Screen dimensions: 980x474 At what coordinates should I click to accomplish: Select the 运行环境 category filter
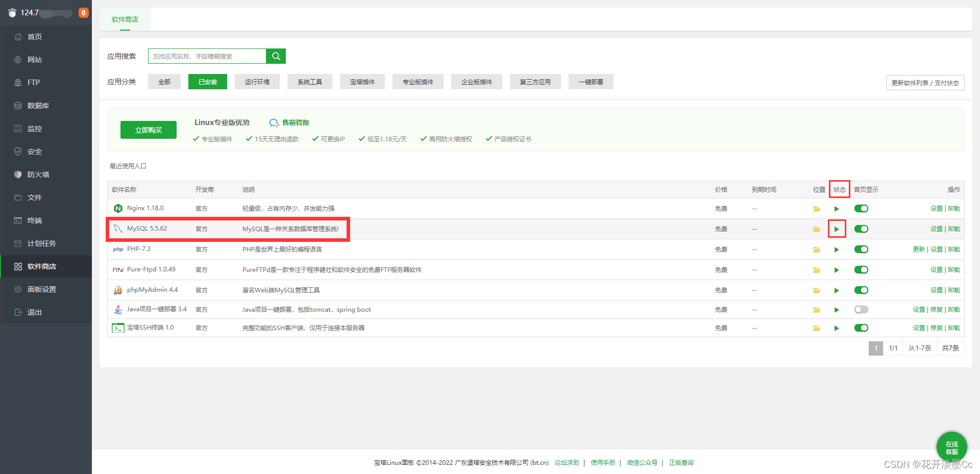(257, 82)
